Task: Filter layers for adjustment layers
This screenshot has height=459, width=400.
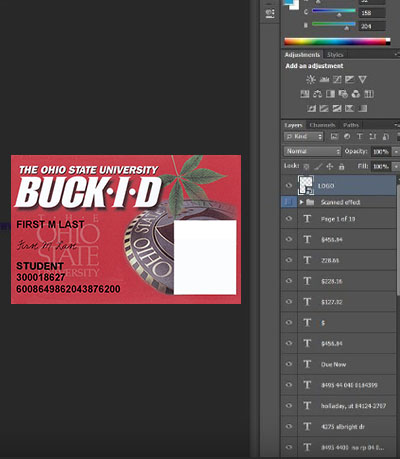Action: tap(347, 137)
